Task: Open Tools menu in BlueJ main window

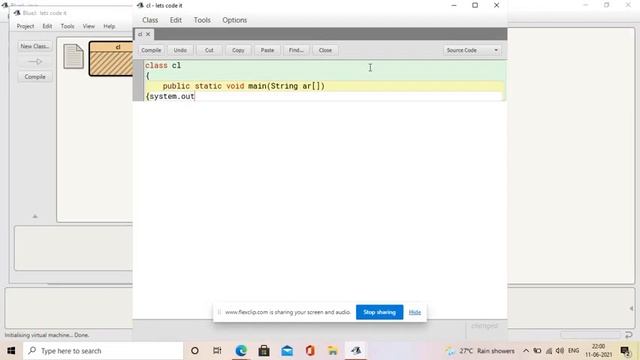Action: [x=67, y=26]
